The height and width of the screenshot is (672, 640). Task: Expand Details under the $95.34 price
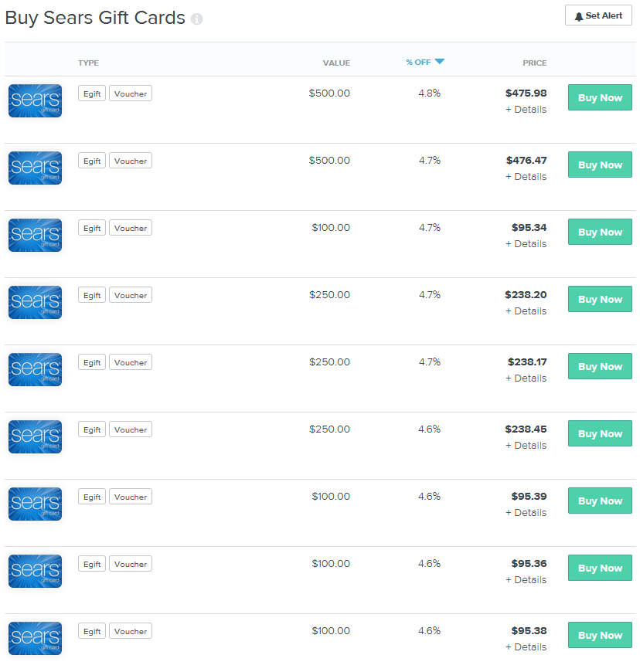[526, 244]
